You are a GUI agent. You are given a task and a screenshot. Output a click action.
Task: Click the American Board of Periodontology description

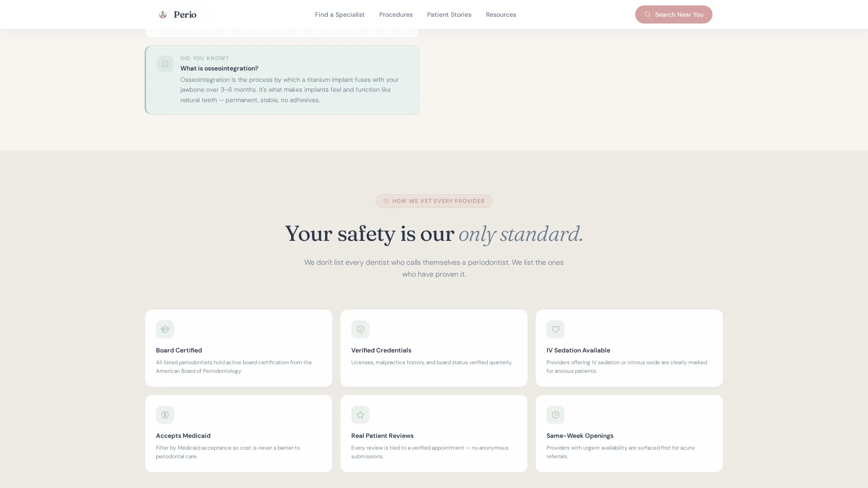coord(234,366)
